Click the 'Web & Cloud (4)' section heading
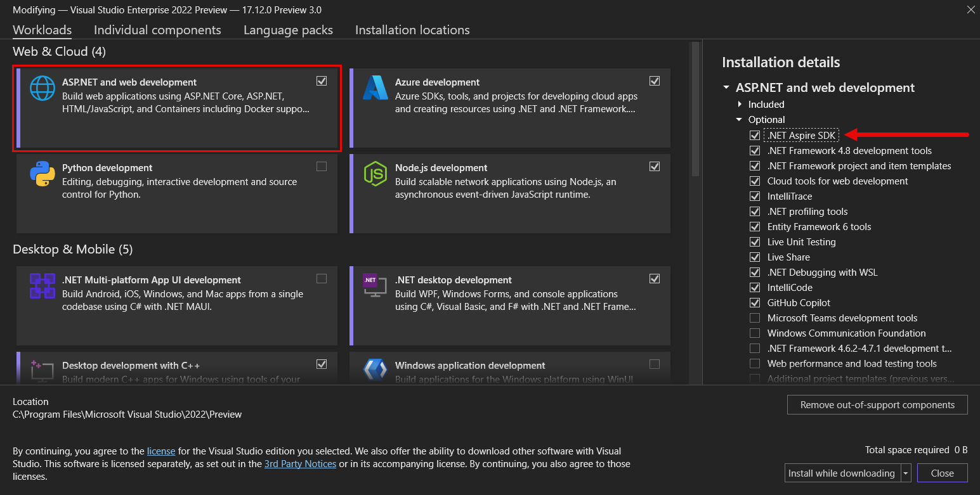 (59, 51)
